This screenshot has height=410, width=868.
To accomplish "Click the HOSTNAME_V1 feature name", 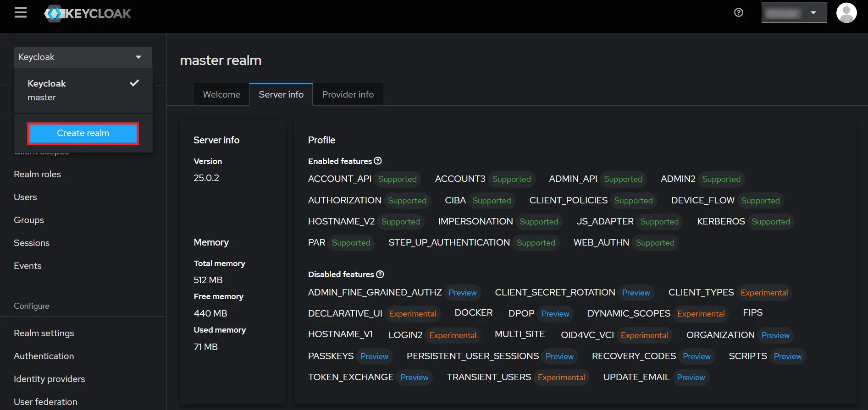I will pos(340,334).
